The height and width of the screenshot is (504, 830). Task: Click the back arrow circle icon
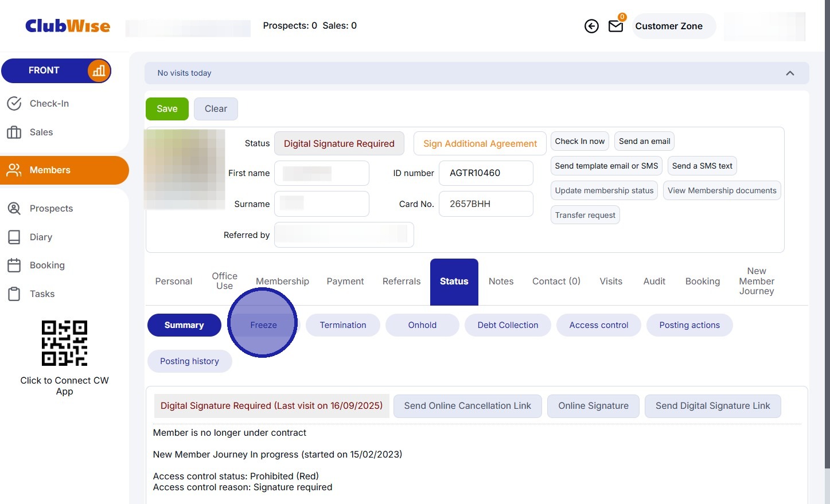click(591, 26)
